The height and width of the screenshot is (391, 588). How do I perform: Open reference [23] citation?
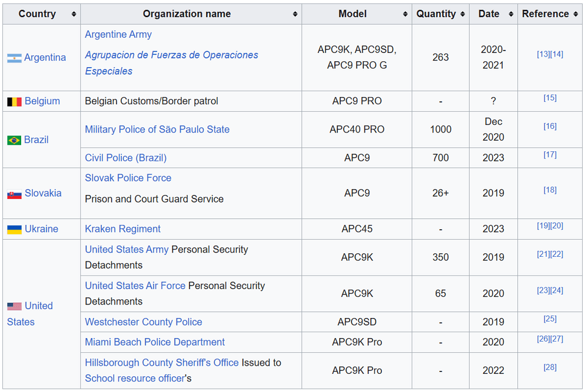543,290
